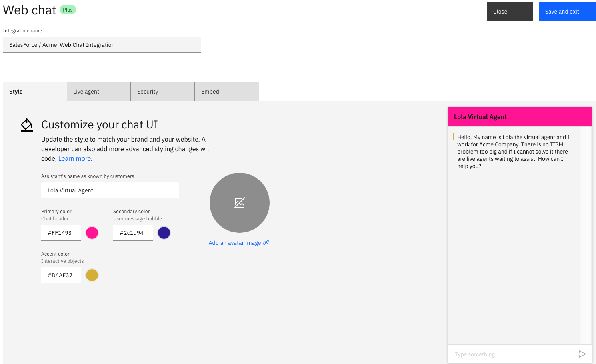The width and height of the screenshot is (596, 364).
Task: Open the gold accent color swatch
Action: pos(92,275)
